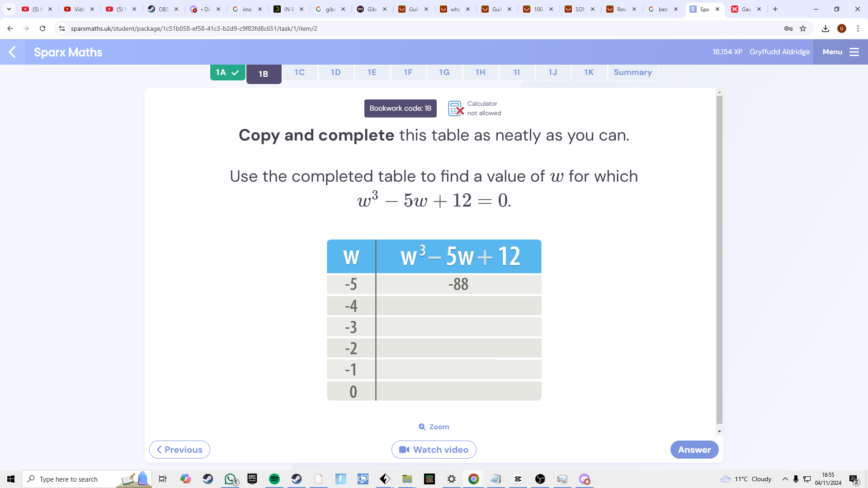The width and height of the screenshot is (868, 488).
Task: Click the Answer button
Action: [x=694, y=449]
